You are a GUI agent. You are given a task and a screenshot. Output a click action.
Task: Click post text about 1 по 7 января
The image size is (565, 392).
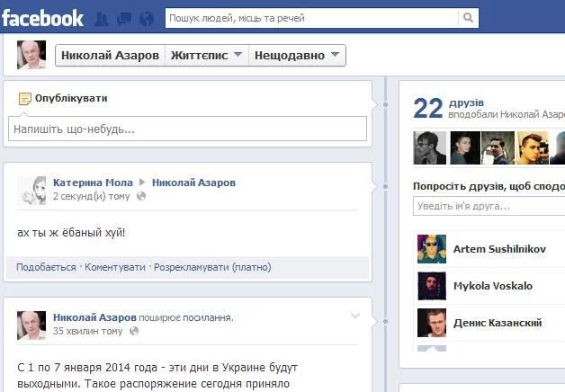(157, 376)
